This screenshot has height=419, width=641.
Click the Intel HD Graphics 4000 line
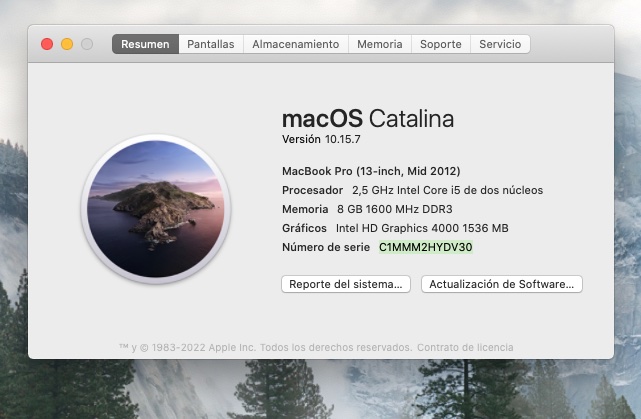(395, 228)
